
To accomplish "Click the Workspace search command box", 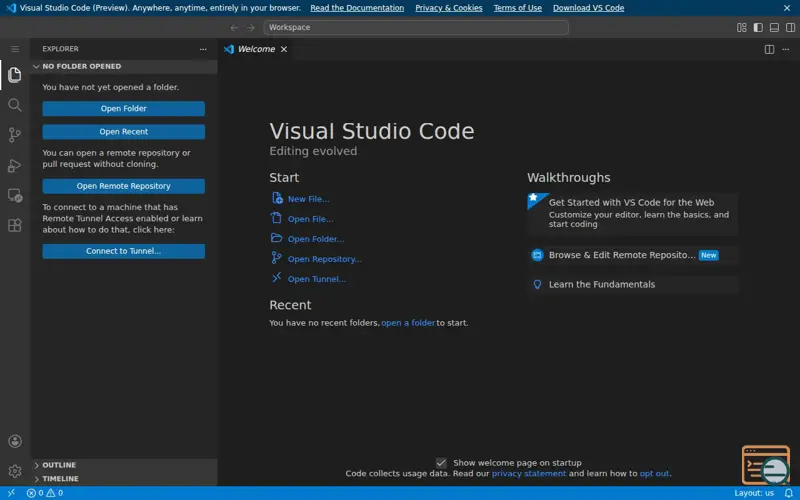I will coord(416,28).
